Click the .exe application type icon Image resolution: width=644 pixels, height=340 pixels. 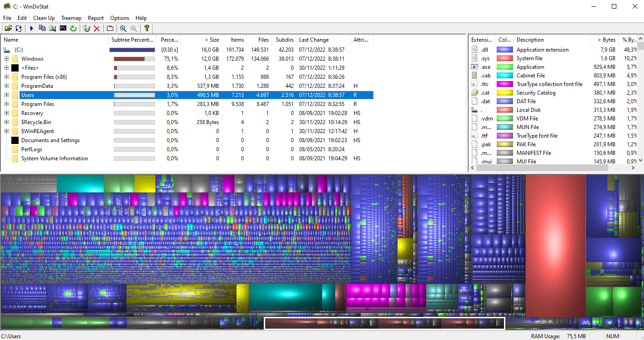[475, 67]
